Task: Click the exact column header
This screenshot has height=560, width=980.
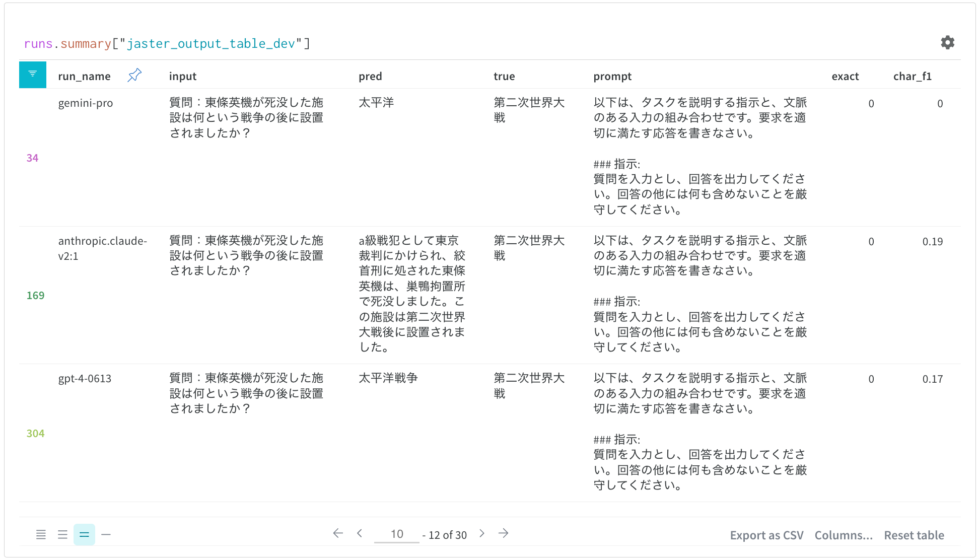Action: click(845, 77)
